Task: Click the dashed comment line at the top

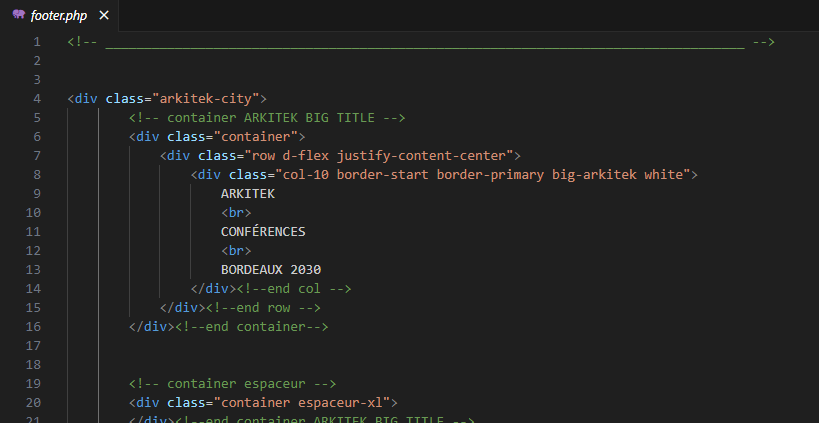Action: tap(422, 42)
